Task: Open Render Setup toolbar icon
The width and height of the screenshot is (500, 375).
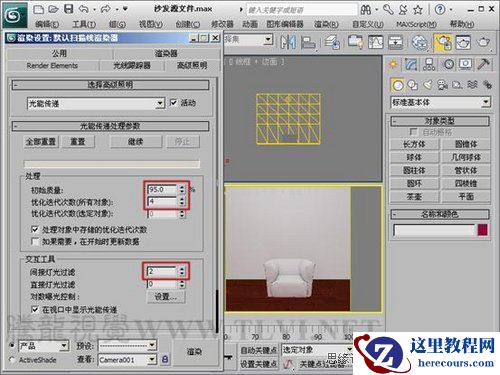Action: click(x=442, y=42)
